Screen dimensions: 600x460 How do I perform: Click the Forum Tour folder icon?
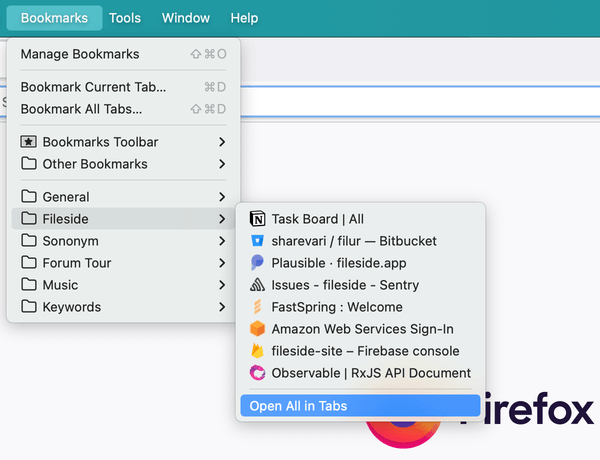tap(29, 263)
